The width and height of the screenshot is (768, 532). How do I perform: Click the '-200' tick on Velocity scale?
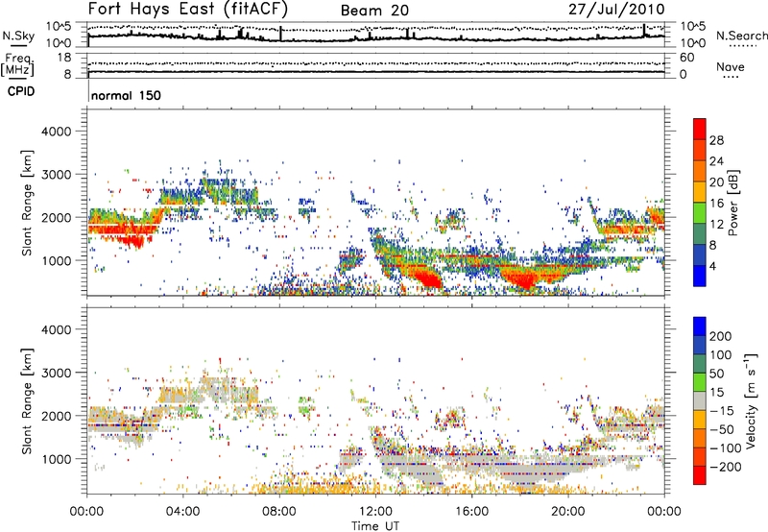click(725, 467)
